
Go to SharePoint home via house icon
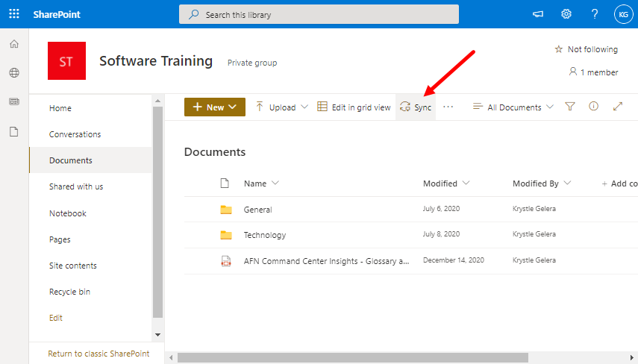pyautogui.click(x=14, y=44)
